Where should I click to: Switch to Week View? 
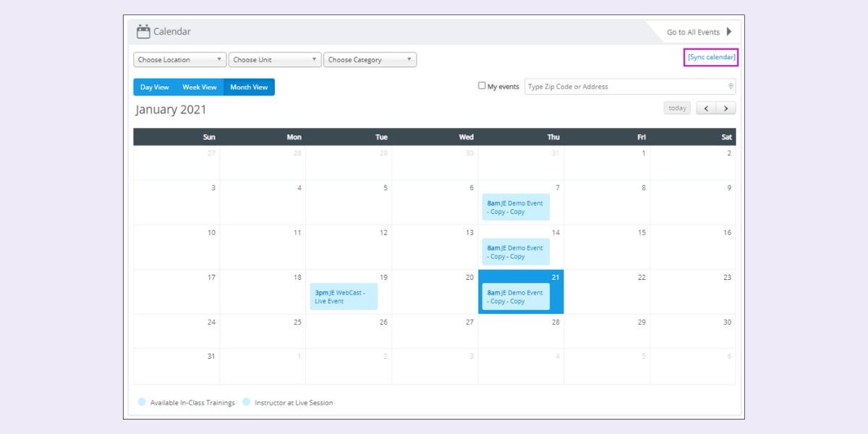pos(200,87)
